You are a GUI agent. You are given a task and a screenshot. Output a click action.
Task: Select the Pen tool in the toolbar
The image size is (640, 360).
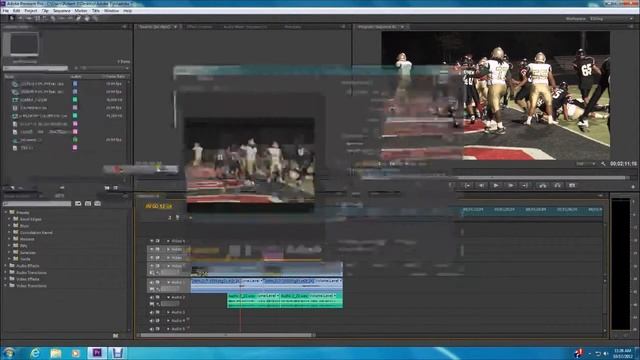[78, 18]
